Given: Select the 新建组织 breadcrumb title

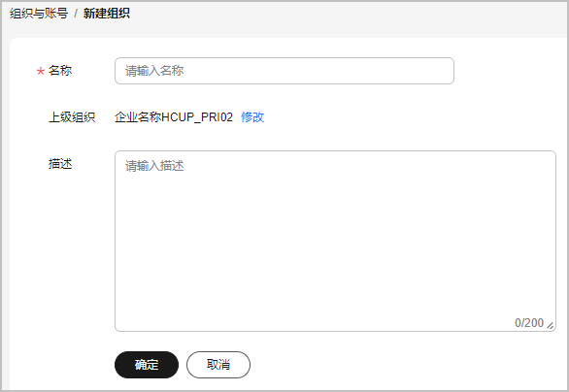Looking at the screenshot, I should pos(107,14).
